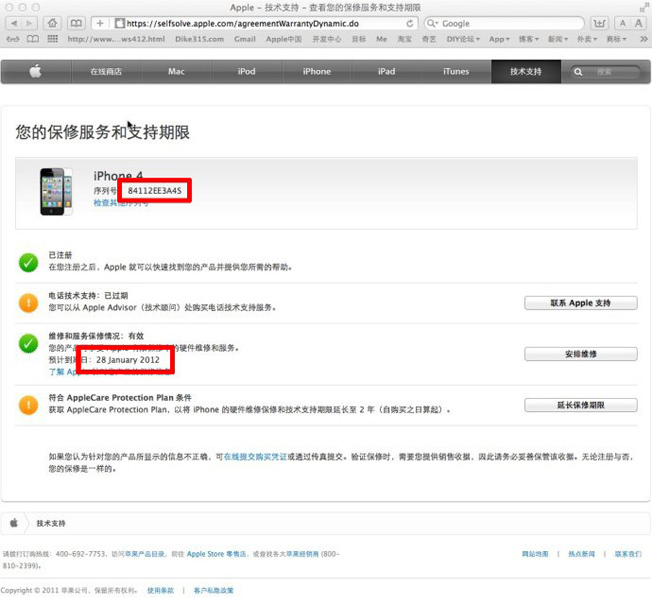Viewport: 652px width, 598px height.
Task: Open bookmarks with the toolbar book icon
Action: (x=76, y=23)
